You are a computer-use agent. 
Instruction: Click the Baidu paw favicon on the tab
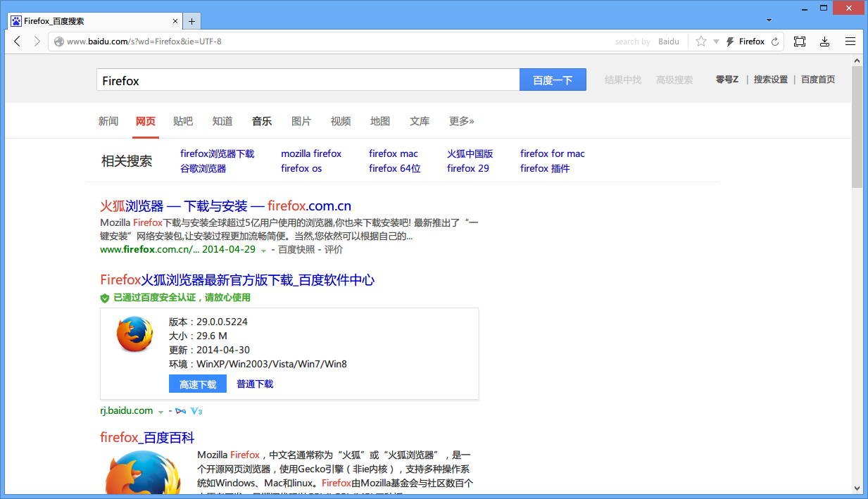[16, 21]
